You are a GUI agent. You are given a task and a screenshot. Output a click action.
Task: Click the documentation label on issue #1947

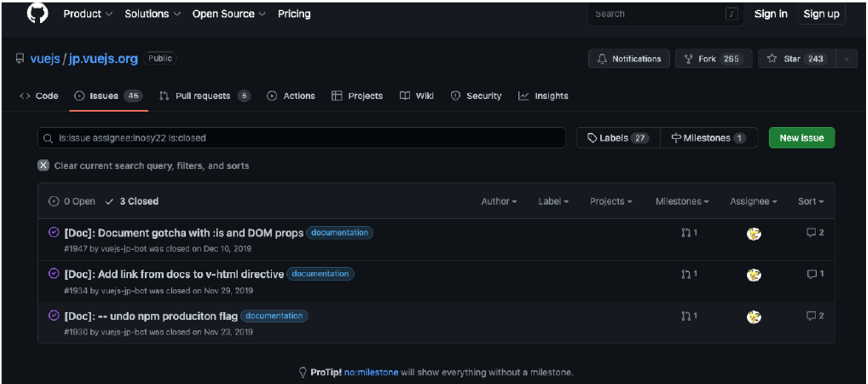tap(339, 233)
